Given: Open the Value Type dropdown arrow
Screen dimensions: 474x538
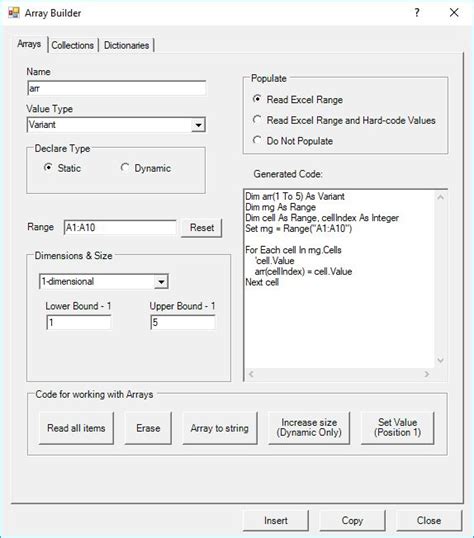Looking at the screenshot, I should pos(198,125).
